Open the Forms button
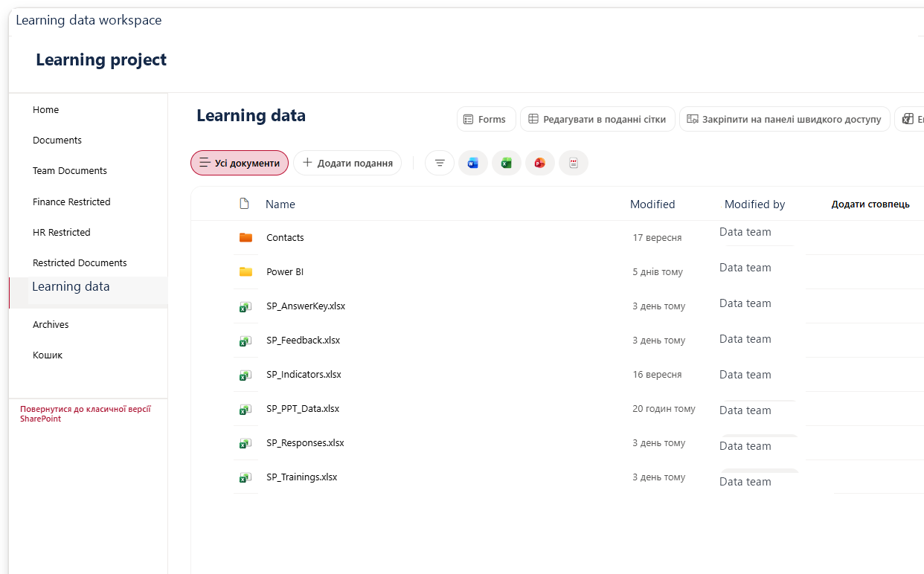Image resolution: width=924 pixels, height=574 pixels. point(486,119)
